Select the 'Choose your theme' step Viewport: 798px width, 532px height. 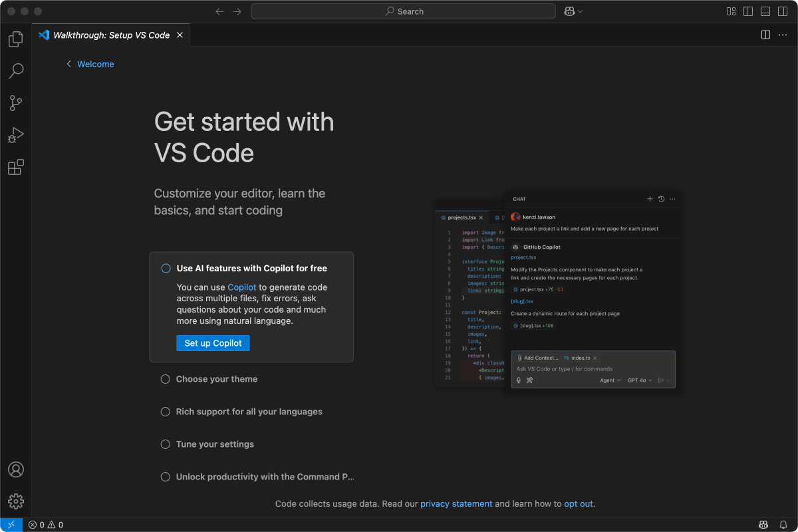(x=216, y=379)
